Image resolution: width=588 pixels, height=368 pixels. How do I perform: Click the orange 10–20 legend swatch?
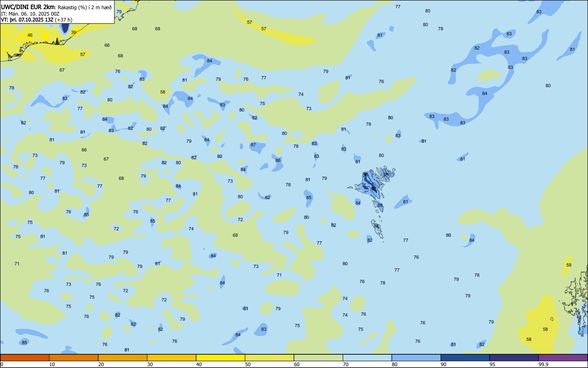click(73, 357)
